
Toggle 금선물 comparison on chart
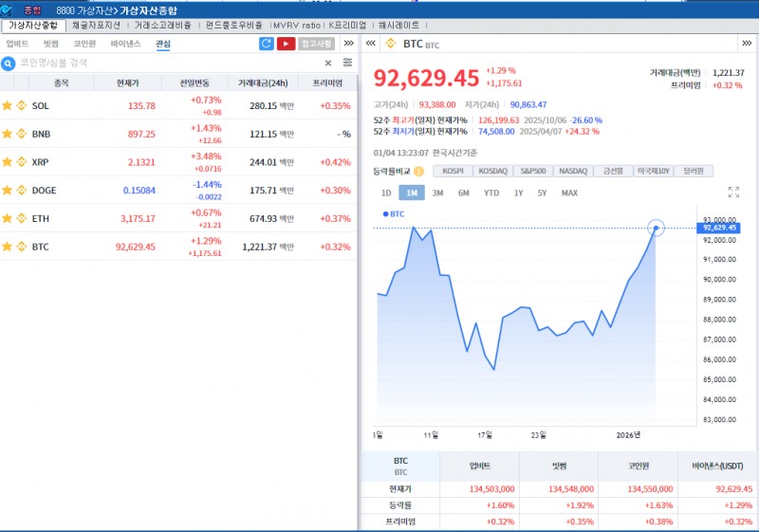click(x=613, y=172)
